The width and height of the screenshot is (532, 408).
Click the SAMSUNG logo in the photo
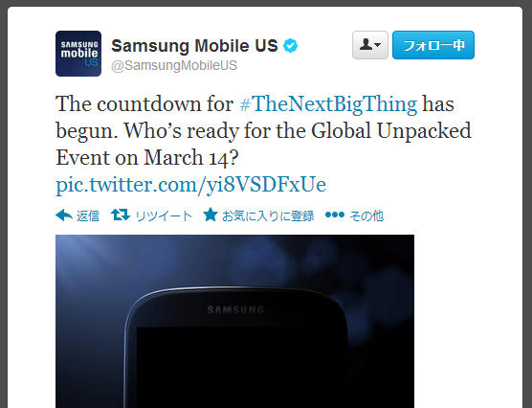(235, 309)
